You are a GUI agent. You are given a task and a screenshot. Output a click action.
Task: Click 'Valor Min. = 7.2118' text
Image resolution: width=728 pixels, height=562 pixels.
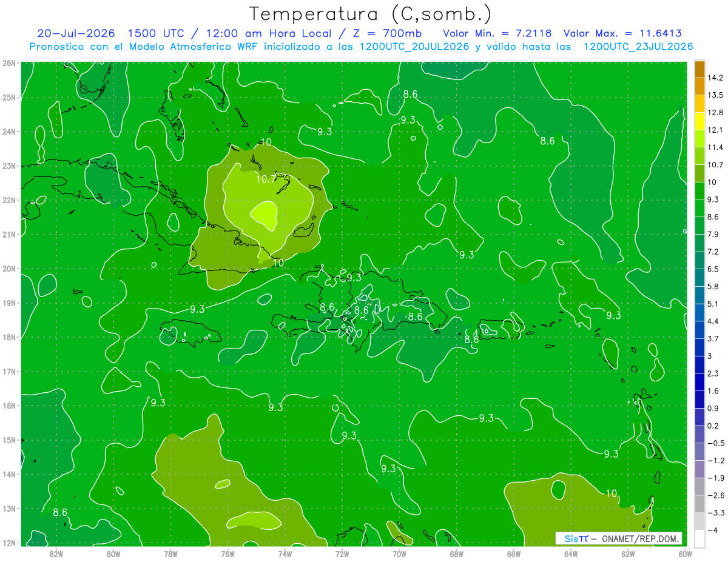tap(497, 33)
